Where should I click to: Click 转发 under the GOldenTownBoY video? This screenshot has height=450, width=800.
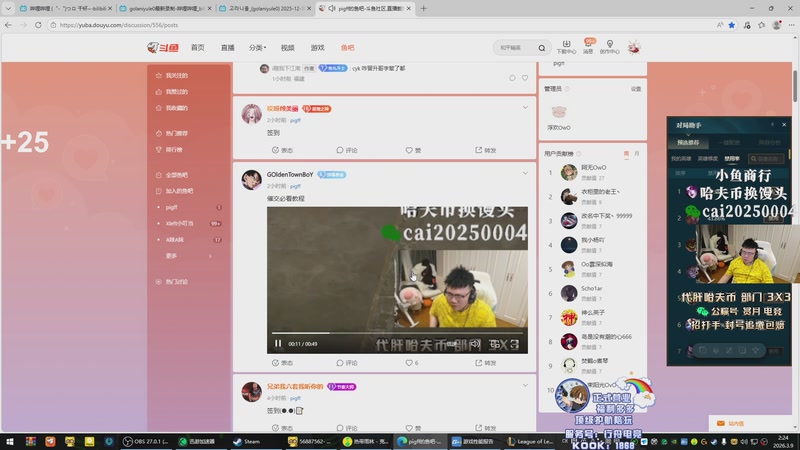pos(486,363)
